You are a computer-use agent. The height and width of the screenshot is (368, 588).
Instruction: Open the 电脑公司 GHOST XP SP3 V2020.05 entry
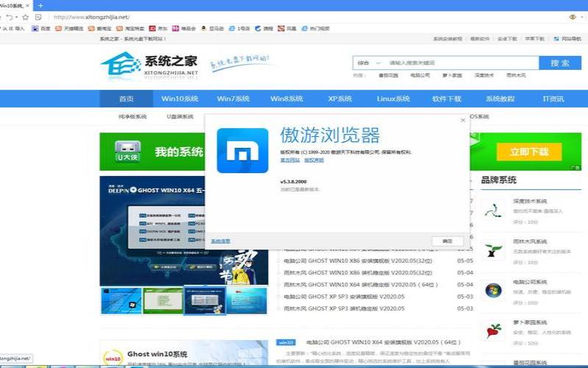(x=344, y=297)
